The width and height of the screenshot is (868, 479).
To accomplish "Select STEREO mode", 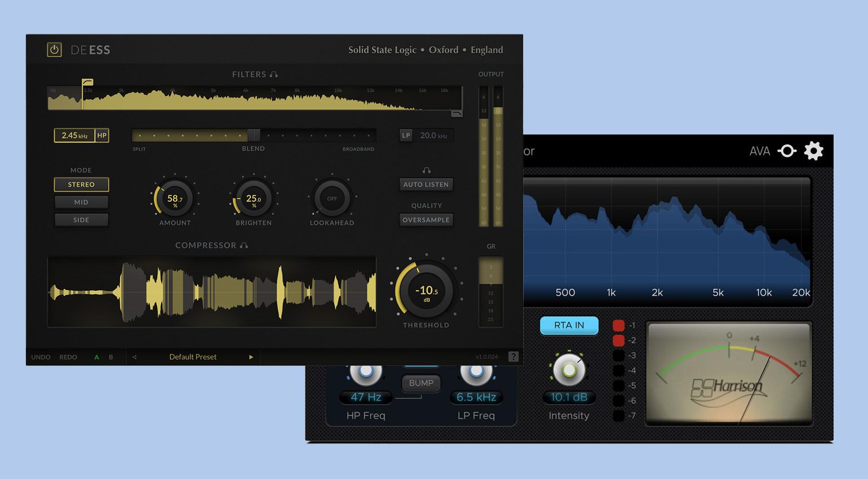I will 81,184.
